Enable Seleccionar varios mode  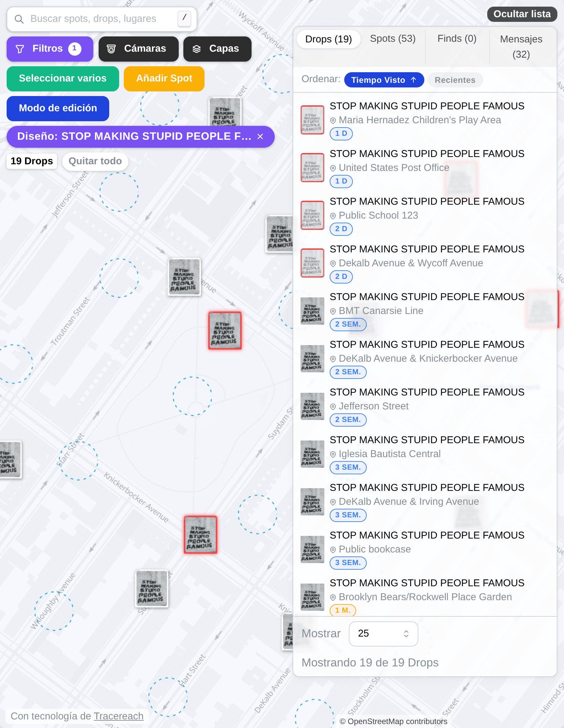63,78
